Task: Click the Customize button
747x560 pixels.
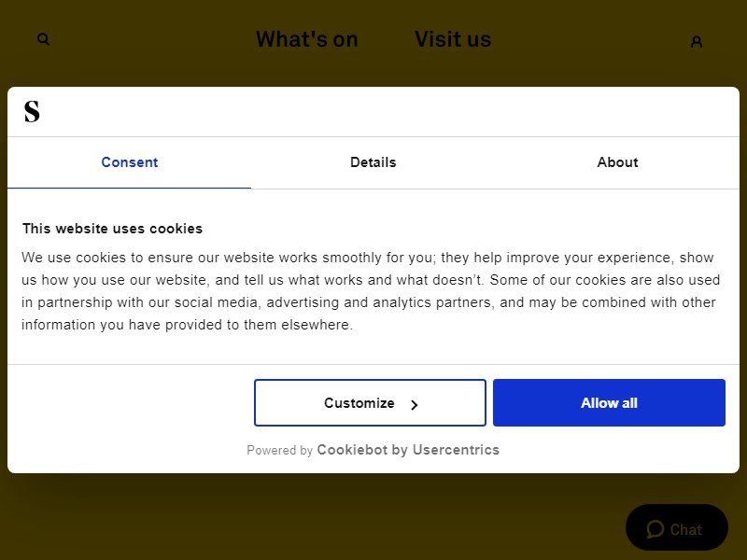Action: click(370, 403)
